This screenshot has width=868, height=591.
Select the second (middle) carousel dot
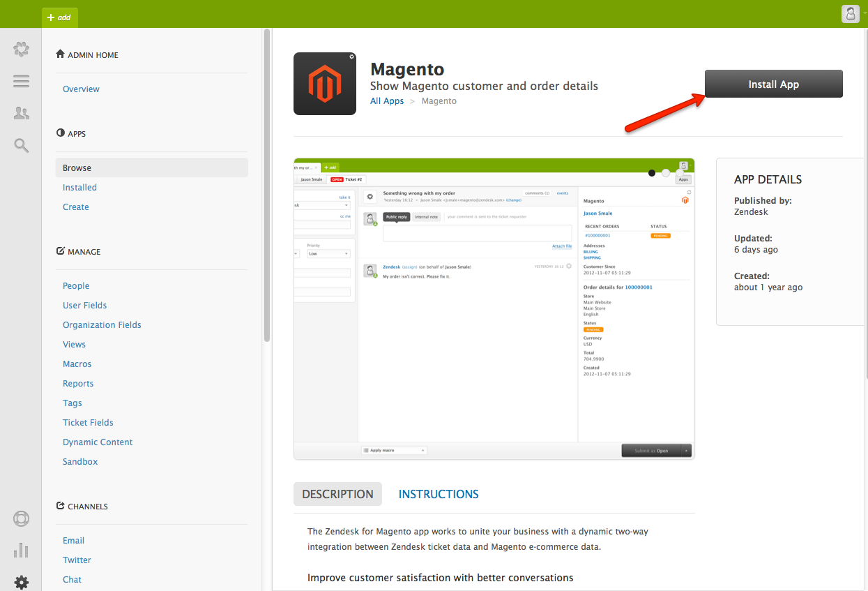(666, 173)
